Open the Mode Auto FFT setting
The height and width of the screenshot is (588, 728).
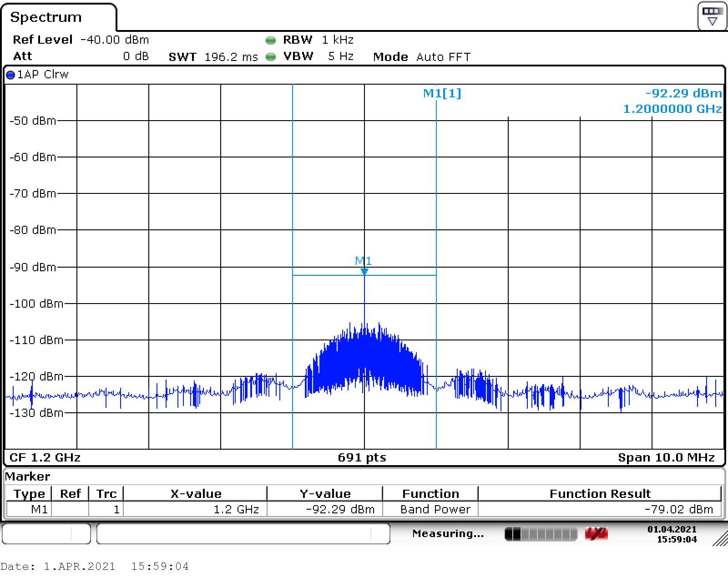click(x=443, y=57)
